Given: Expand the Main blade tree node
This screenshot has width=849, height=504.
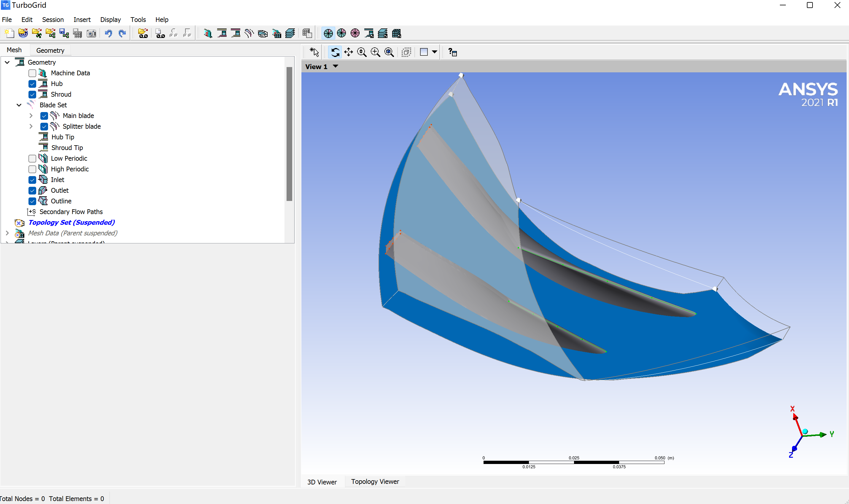Looking at the screenshot, I should click(31, 116).
